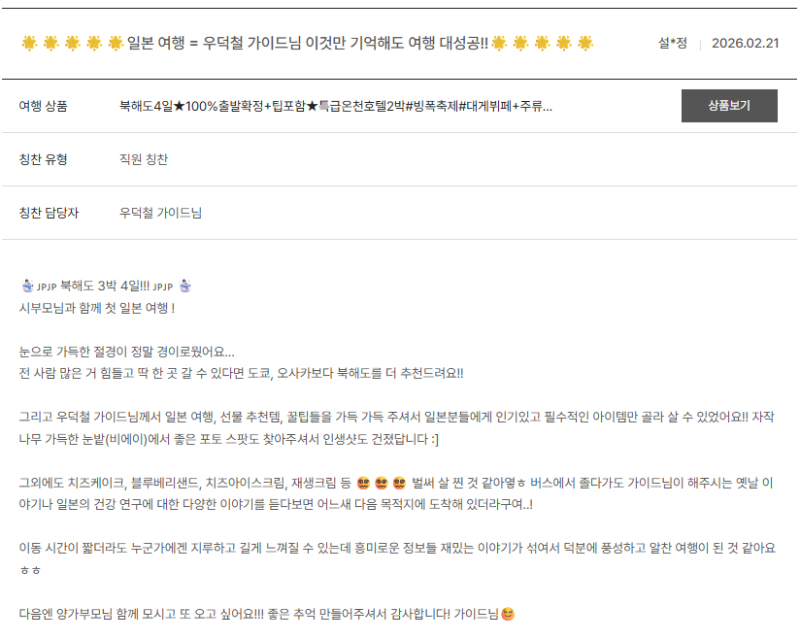Click the 칭찬 담당자 row label
The width and height of the screenshot is (800, 640).
pyautogui.click(x=49, y=213)
